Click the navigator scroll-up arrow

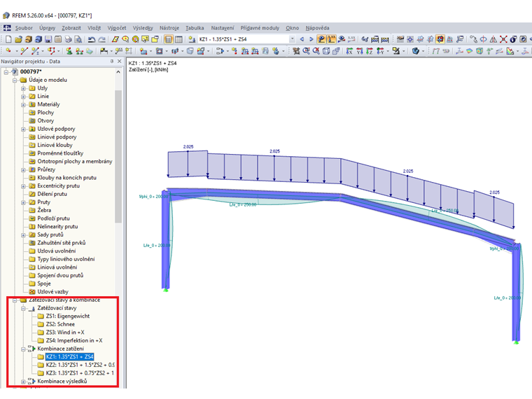(x=118, y=72)
